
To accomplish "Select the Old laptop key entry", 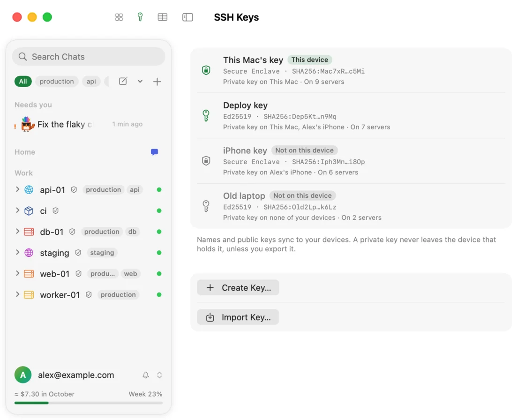I will (351, 206).
